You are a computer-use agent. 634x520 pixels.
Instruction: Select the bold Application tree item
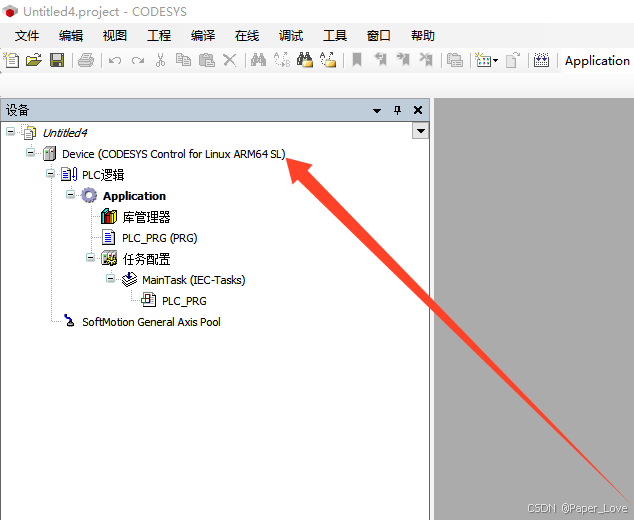(x=134, y=196)
